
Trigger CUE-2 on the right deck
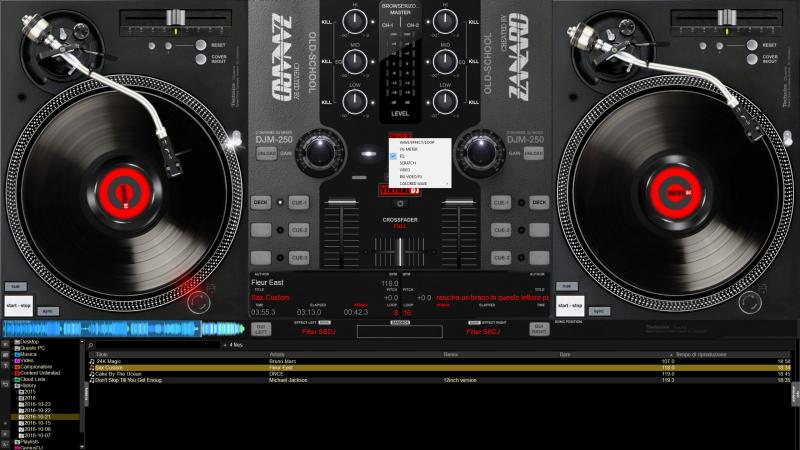pos(501,230)
